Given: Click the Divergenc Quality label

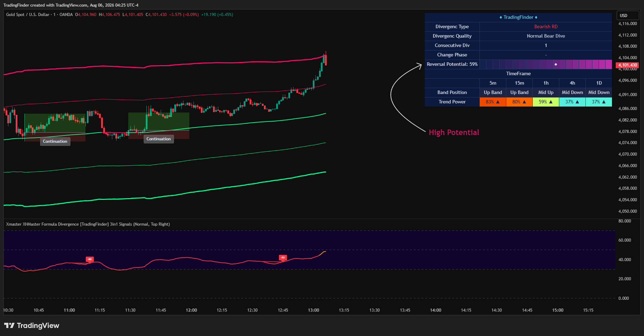Looking at the screenshot, I should pos(452,36).
